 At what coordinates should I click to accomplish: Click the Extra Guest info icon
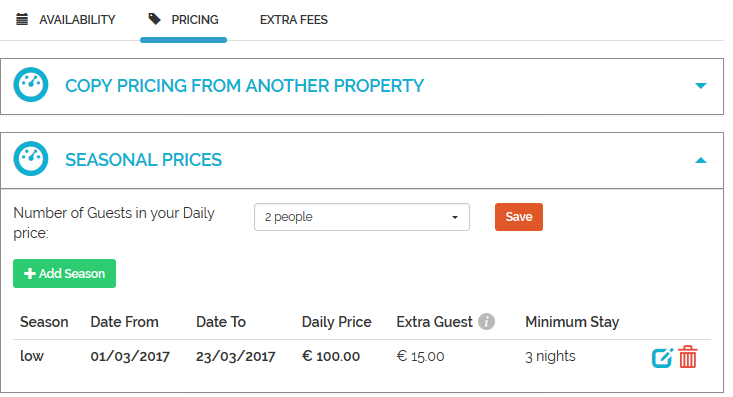[486, 322]
